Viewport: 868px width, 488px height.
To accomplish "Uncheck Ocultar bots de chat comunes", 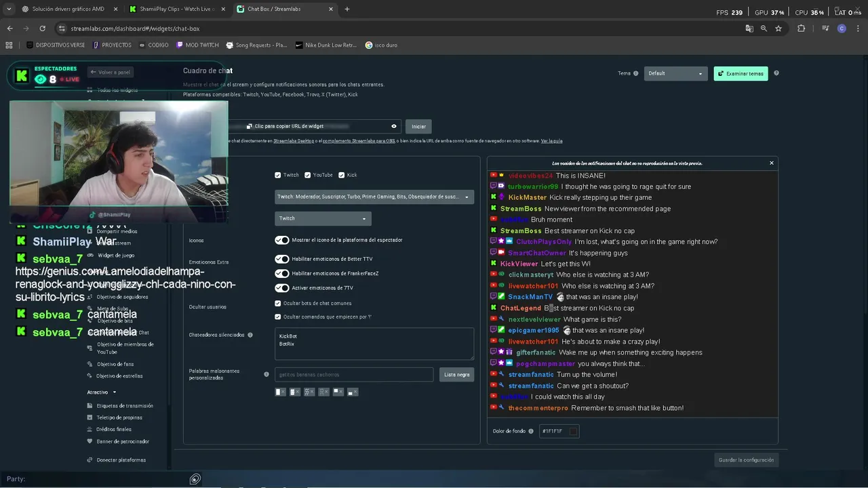I will coord(278,303).
